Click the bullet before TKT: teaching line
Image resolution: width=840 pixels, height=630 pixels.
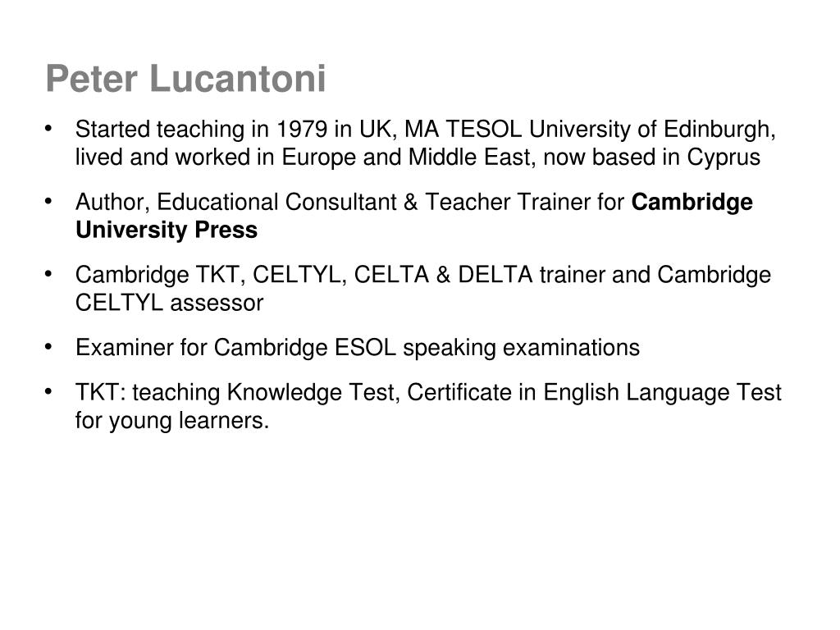tap(48, 392)
